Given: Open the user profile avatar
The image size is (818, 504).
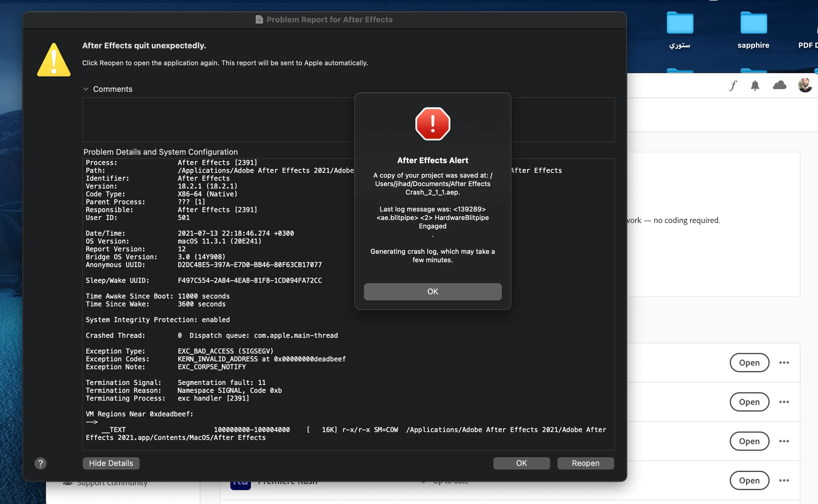Looking at the screenshot, I should (x=805, y=85).
